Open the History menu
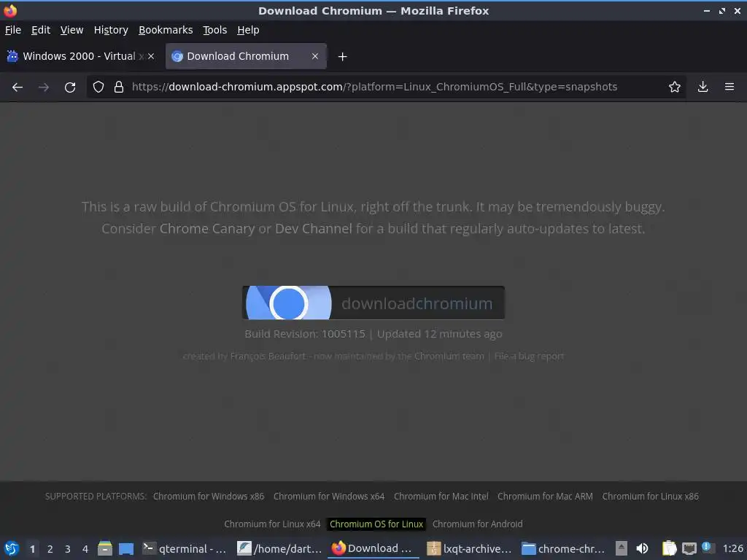 111,30
